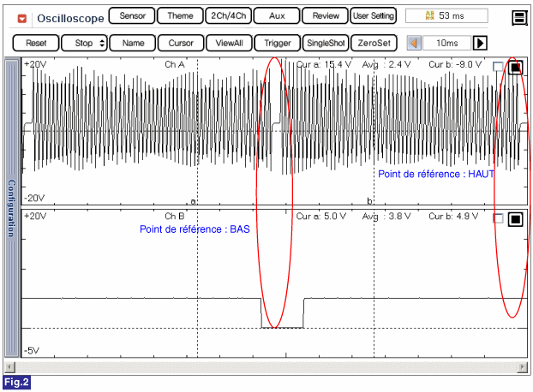533x392 pixels.
Task: Click the Channel B filled square icon
Action: (516, 219)
